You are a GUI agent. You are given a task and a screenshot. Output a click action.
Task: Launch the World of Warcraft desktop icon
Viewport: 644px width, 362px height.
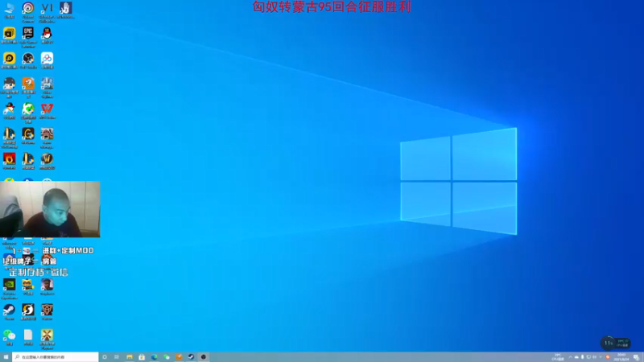(x=47, y=161)
